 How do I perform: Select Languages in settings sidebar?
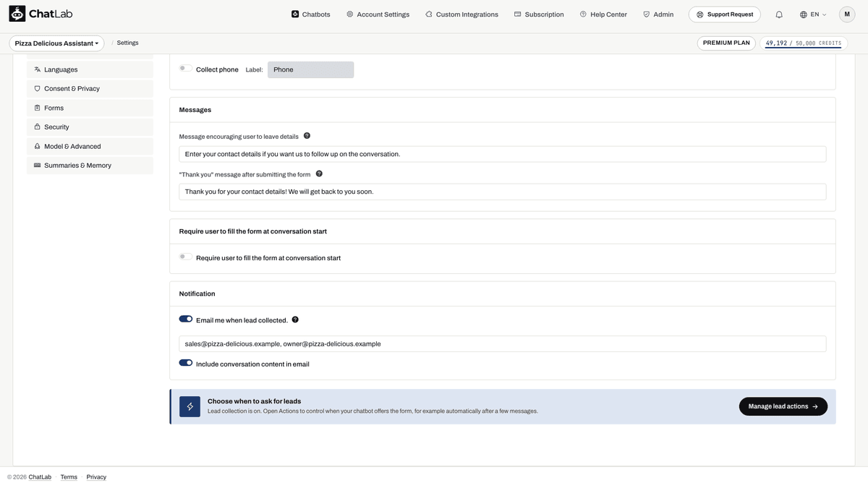point(90,69)
